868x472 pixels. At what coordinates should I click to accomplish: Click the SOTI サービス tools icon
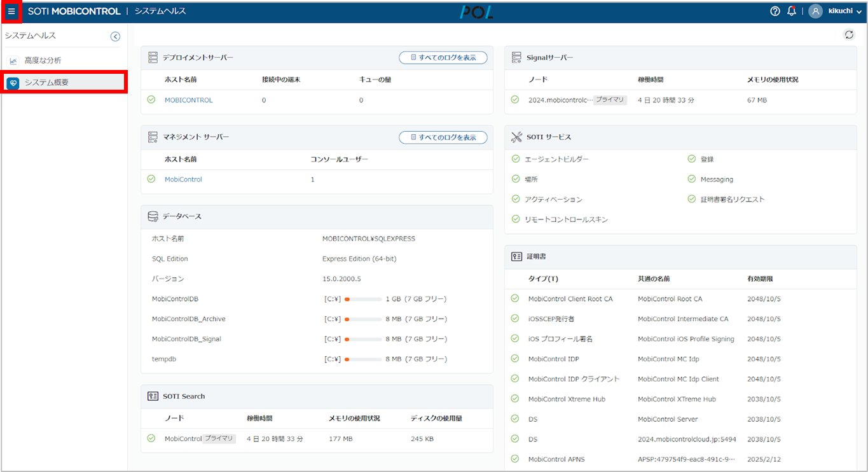pyautogui.click(x=516, y=137)
